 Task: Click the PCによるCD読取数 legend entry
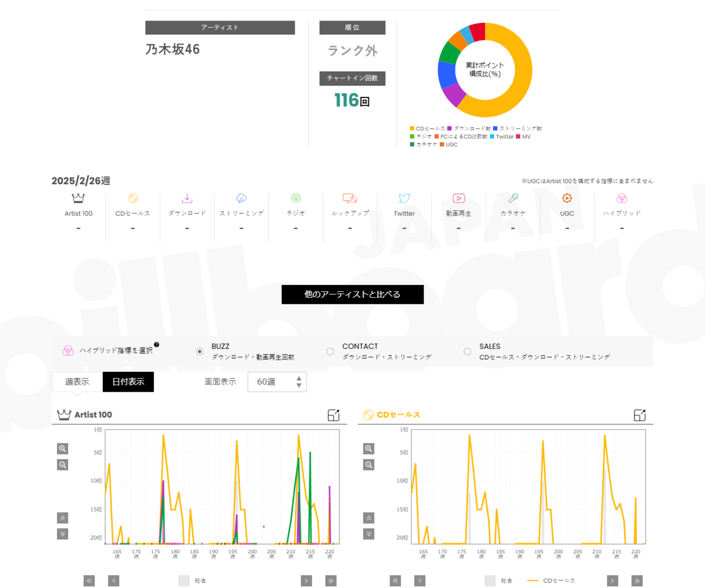(x=461, y=136)
